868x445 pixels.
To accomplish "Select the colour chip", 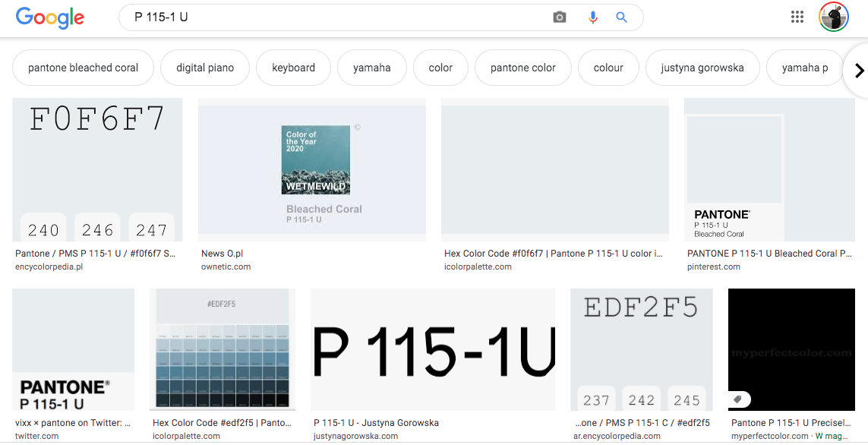I will [x=608, y=68].
